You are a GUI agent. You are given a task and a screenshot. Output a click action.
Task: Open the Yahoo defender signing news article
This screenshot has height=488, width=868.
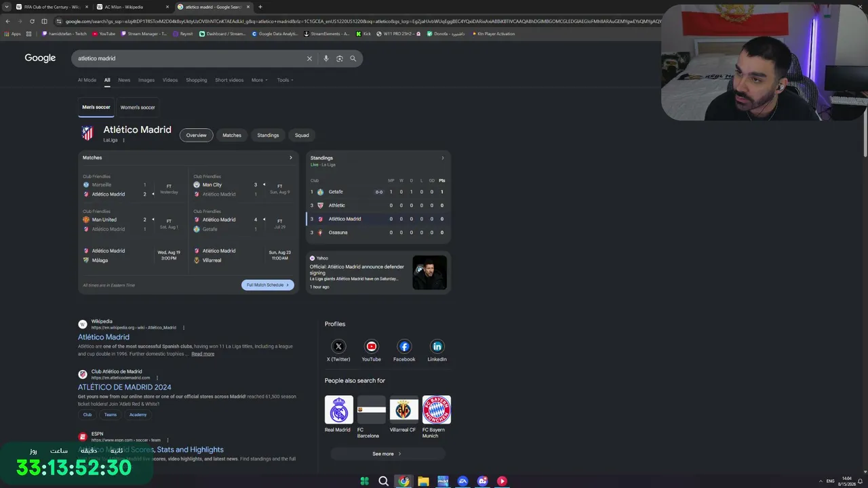[x=378, y=272]
